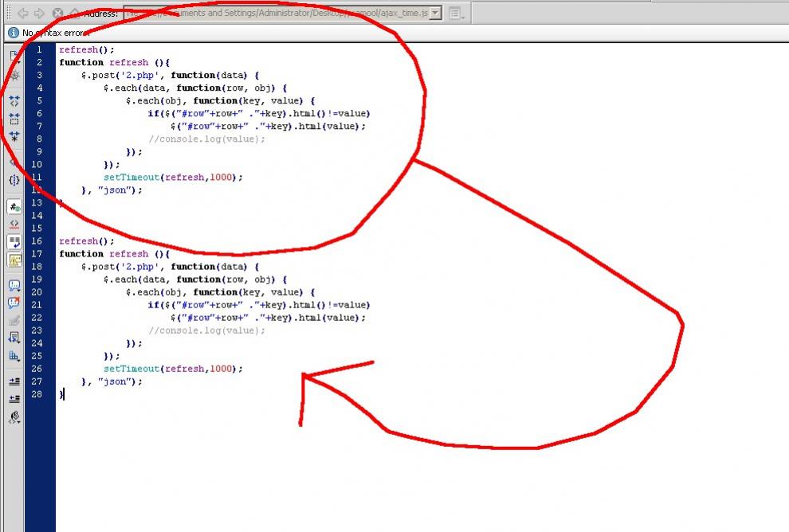Click the //console.log(value); comment on line 23
The height and width of the screenshot is (532, 789).
point(206,331)
